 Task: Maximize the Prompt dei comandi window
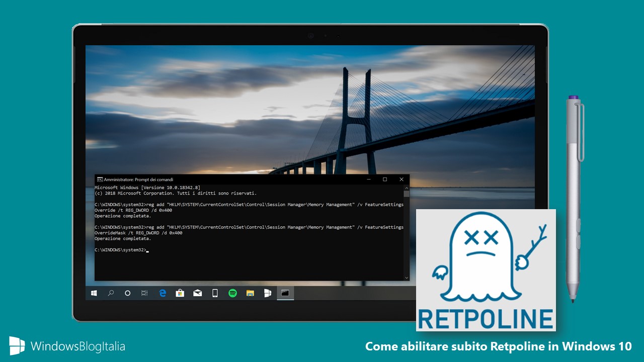pyautogui.click(x=385, y=179)
